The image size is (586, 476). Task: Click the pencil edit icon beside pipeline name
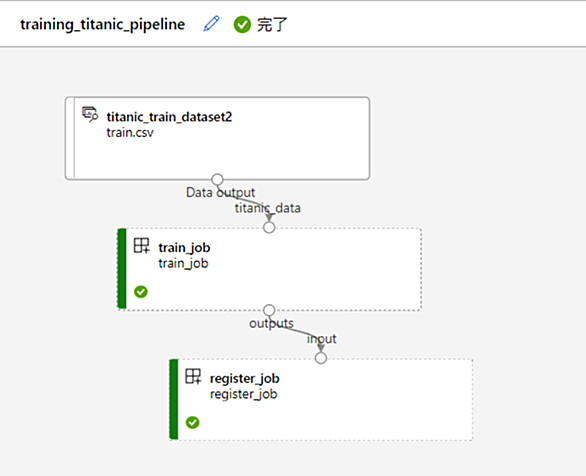[212, 24]
